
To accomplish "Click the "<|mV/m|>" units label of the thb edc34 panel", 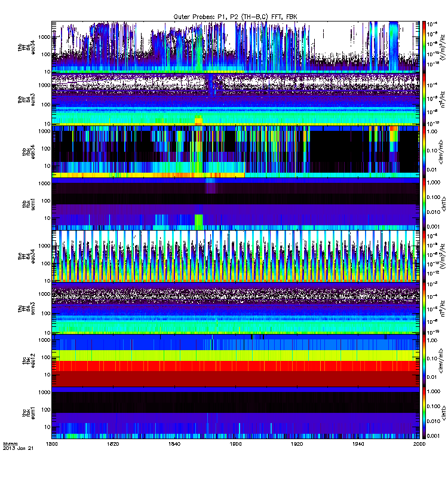I will pyautogui.click(x=441, y=152).
